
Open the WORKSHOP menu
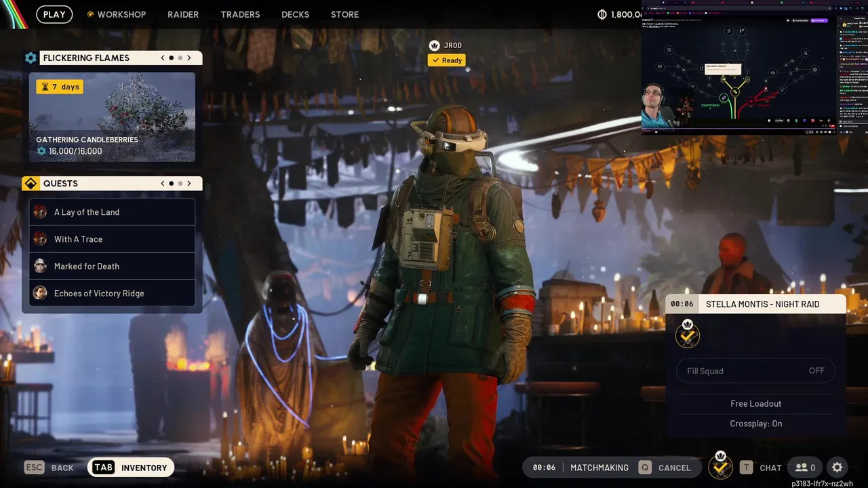click(x=121, y=14)
